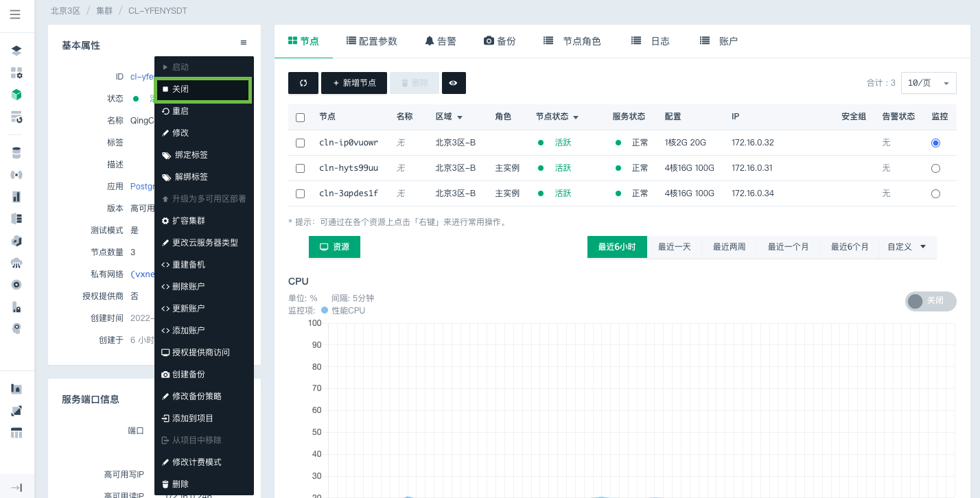Choose 重启 from the context menu
Viewport: 980px width, 498px height.
point(204,111)
